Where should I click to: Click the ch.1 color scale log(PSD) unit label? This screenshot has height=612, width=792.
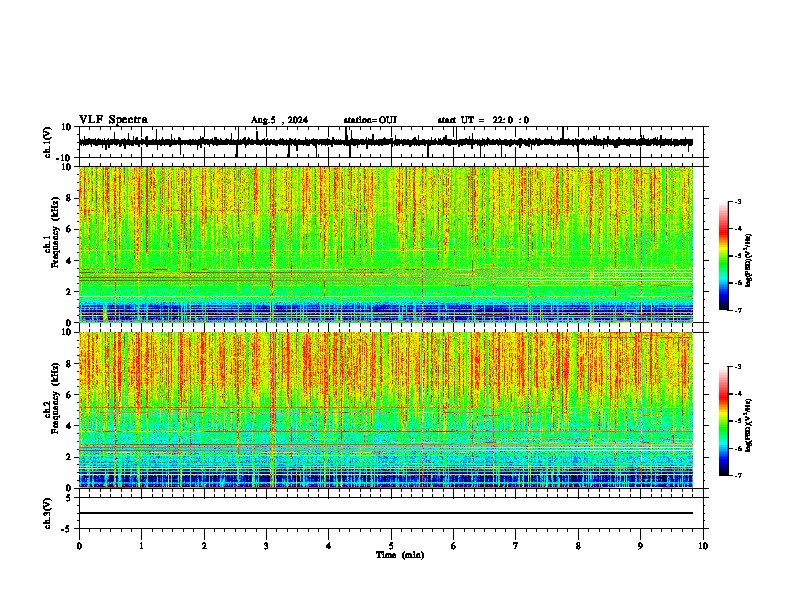coord(748,261)
